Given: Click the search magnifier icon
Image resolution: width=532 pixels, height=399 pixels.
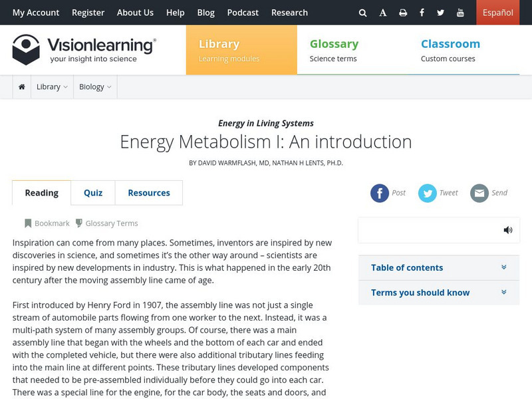Looking at the screenshot, I should pos(362,13).
